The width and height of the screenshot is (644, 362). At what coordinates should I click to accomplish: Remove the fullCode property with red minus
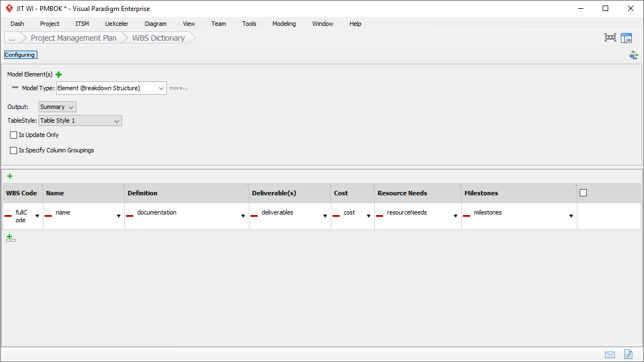8,216
